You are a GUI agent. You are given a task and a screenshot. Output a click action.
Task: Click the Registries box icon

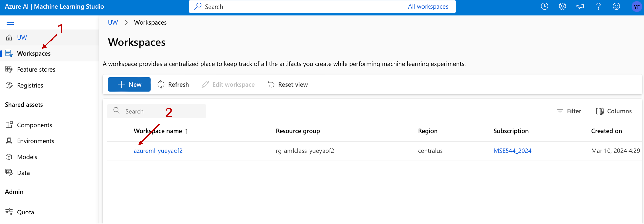(9, 85)
